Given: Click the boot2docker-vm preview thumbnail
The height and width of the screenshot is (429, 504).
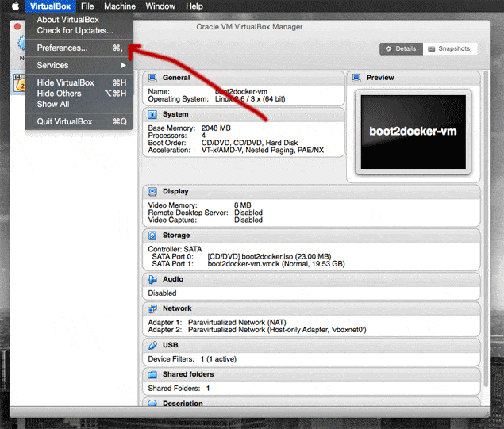Looking at the screenshot, I should pos(413,132).
